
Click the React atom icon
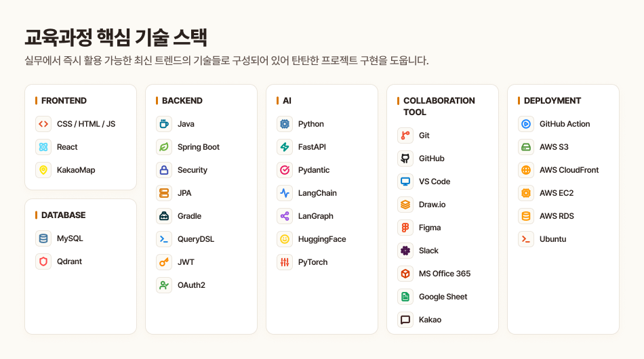(43, 147)
